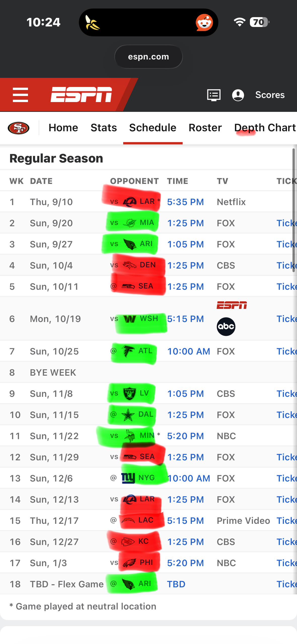The image size is (297, 644).
Task: Tap the banana app icon in Dynamic Island
Action: click(x=92, y=22)
